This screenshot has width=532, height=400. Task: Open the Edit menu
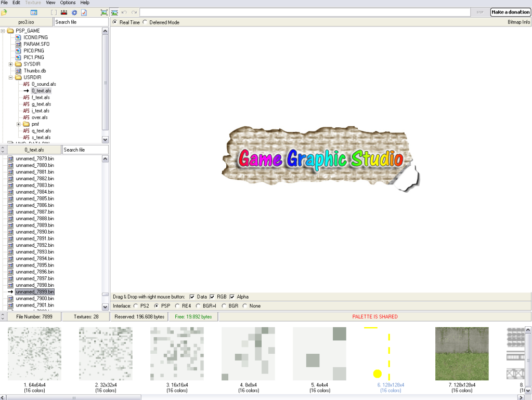coord(16,3)
